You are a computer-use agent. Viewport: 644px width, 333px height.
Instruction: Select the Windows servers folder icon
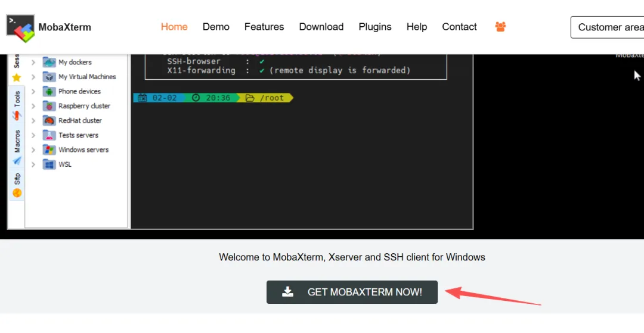pyautogui.click(x=49, y=150)
